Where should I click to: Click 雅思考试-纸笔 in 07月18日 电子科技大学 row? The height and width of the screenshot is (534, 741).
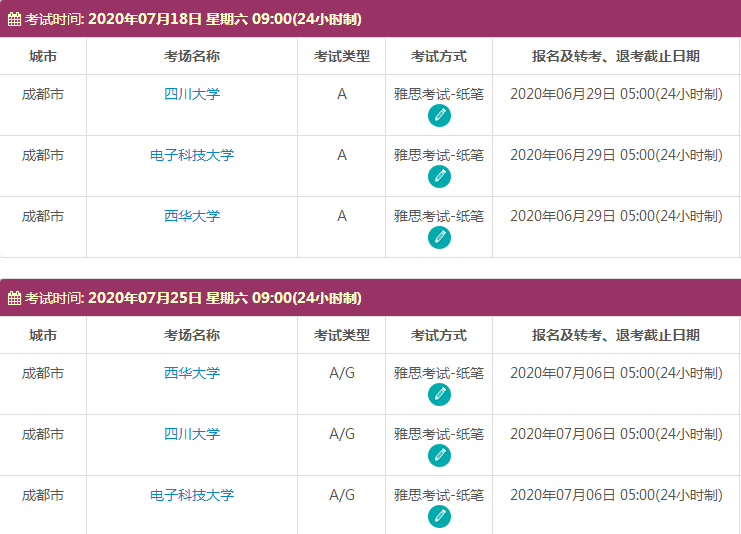click(439, 155)
